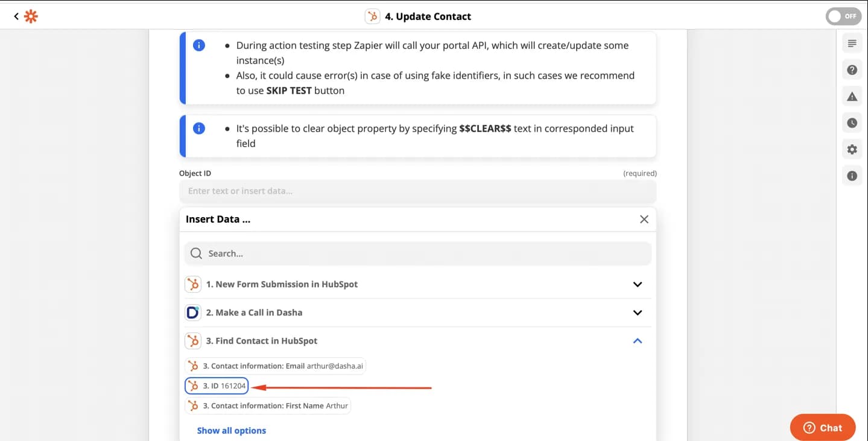Open the help question mark sidebar icon
Screen dimensions: 868x441
[852, 70]
